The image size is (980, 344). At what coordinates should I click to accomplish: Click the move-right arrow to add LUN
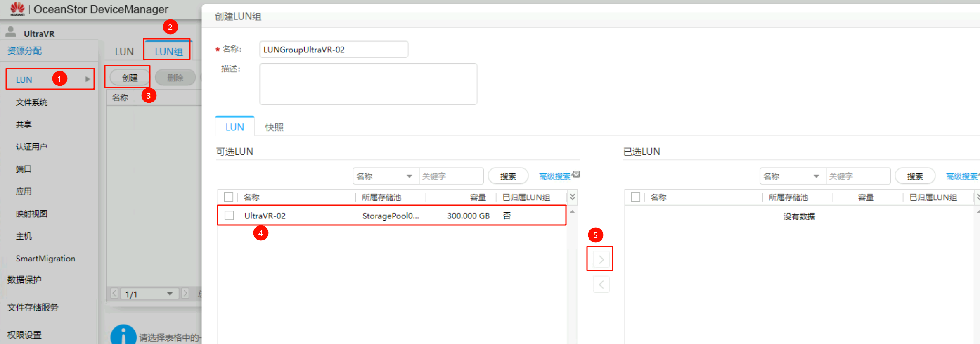point(601,259)
